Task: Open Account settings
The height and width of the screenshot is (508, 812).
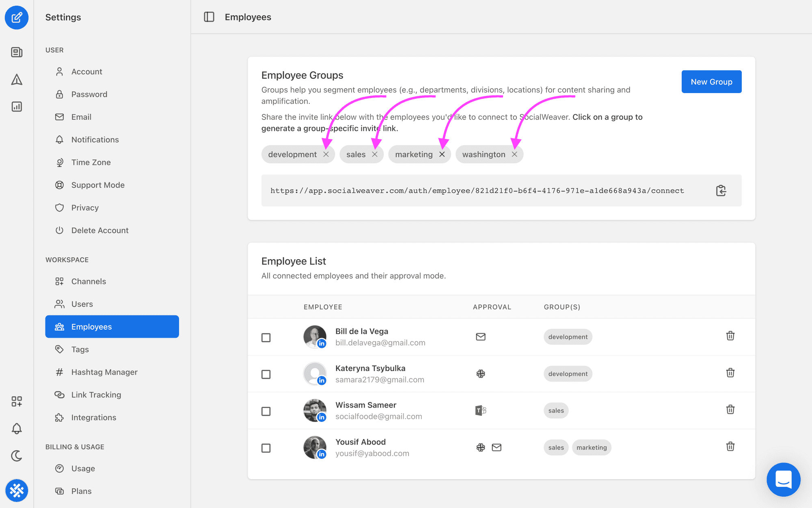Action: [x=112, y=72]
